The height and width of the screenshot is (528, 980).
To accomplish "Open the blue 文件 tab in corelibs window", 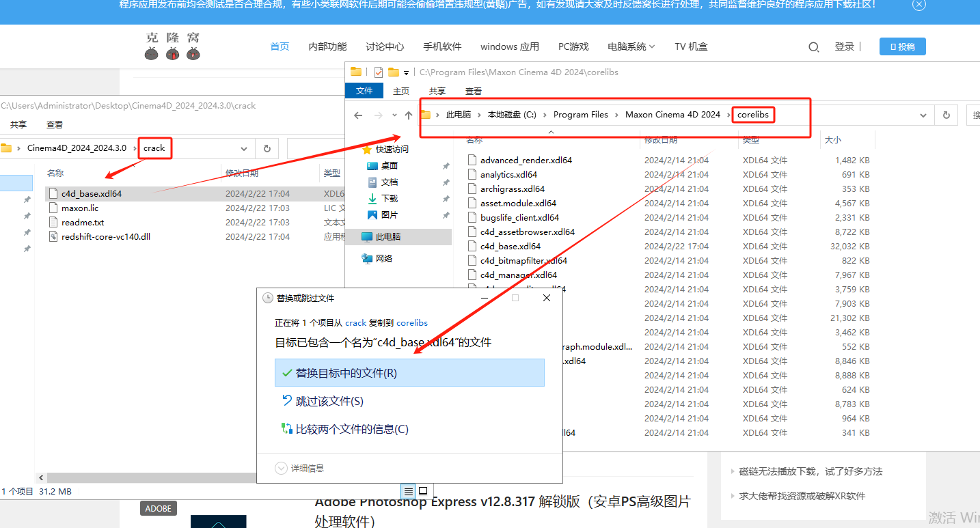I will [365, 91].
